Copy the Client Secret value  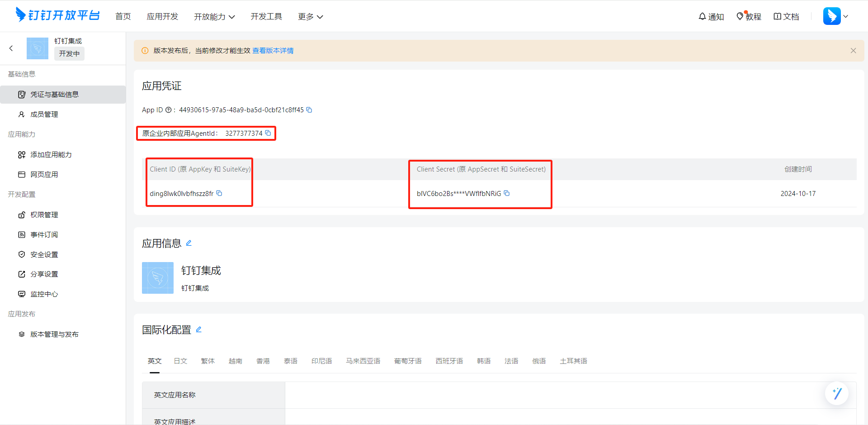507,193
